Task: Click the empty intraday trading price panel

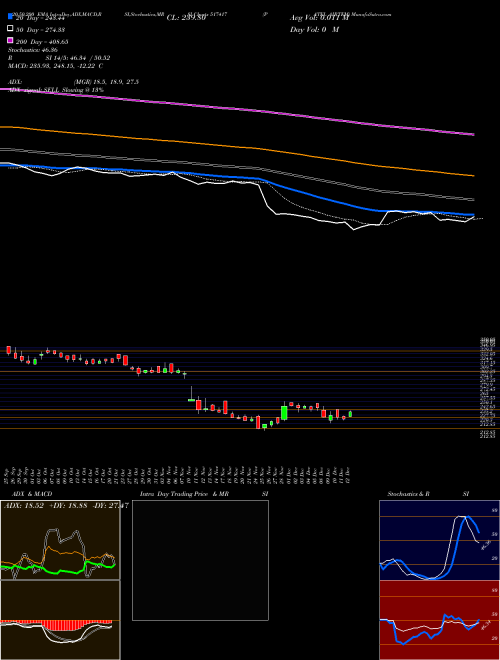Action: (200, 560)
